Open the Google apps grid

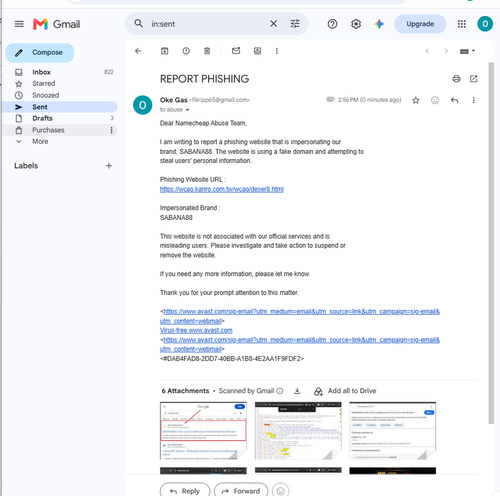click(462, 24)
